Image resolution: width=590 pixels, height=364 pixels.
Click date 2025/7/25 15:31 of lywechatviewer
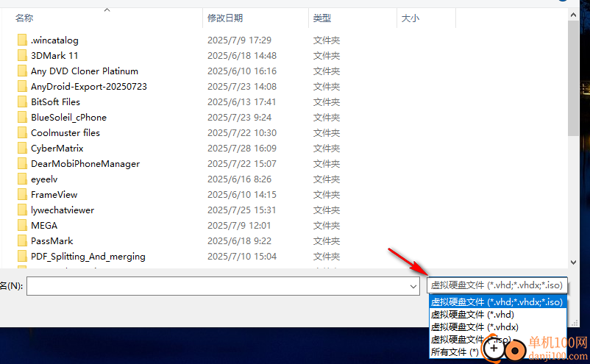[x=241, y=210]
